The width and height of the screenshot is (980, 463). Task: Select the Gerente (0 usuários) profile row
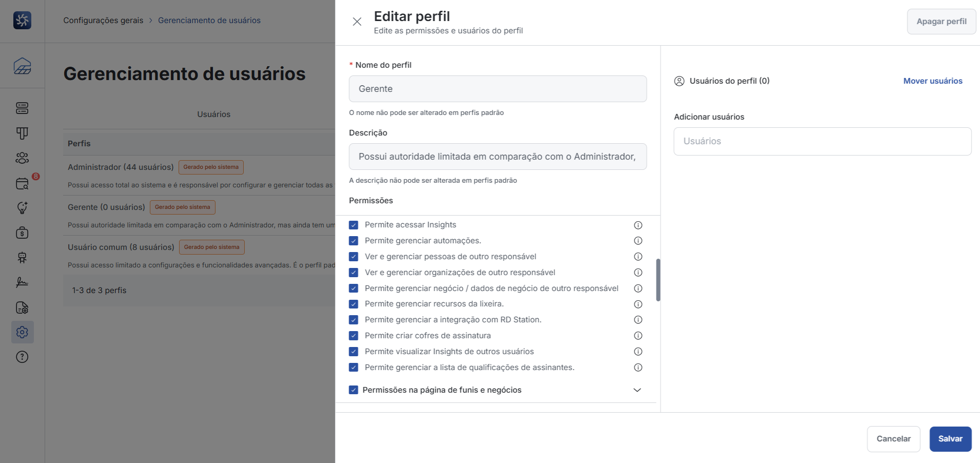[199, 215]
